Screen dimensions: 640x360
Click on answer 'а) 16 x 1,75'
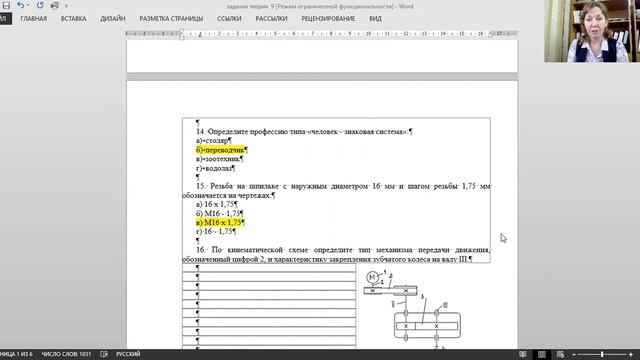[x=215, y=204]
